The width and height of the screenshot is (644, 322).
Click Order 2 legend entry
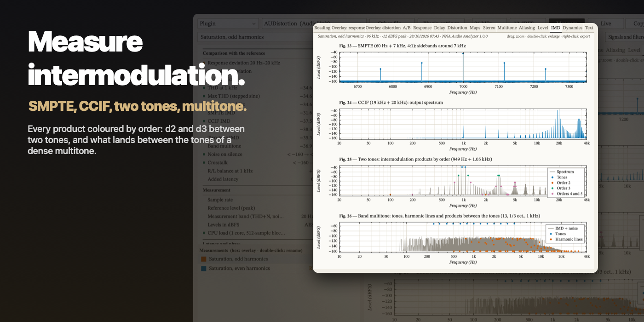(x=561, y=183)
